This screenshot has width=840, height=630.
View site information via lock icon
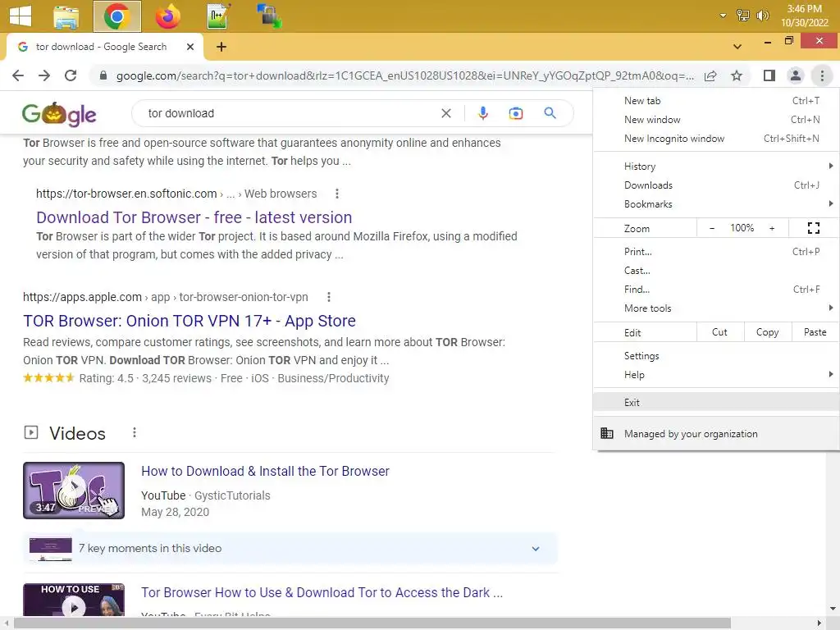(x=103, y=75)
